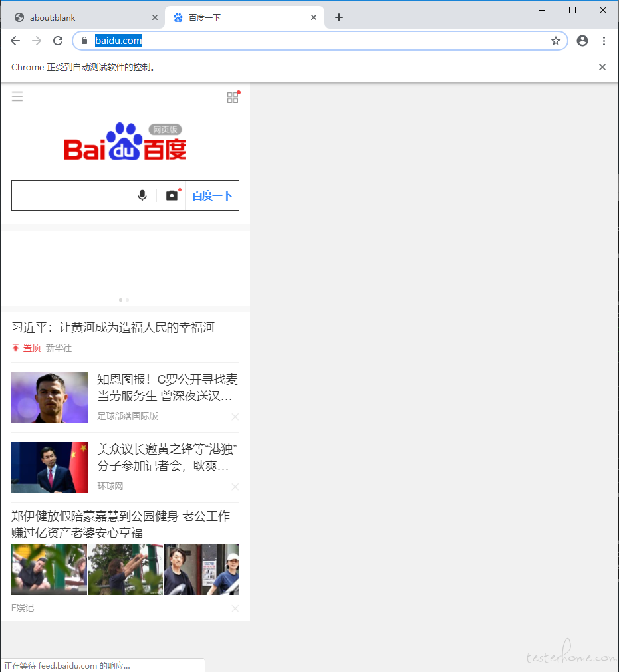
Task: Dismiss the 环球网 news item with X
Action: 235,487
